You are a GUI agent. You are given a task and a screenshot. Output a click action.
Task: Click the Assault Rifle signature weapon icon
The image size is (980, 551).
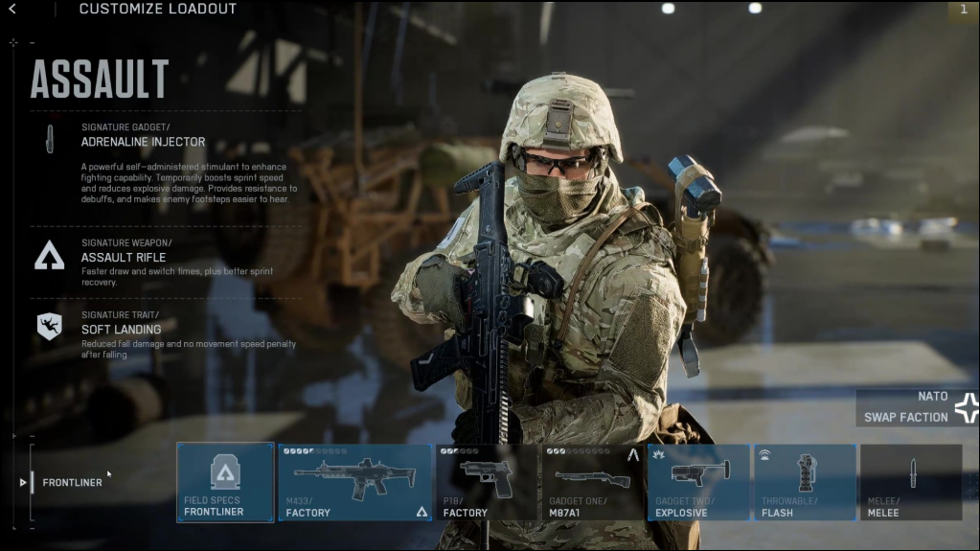click(50, 256)
